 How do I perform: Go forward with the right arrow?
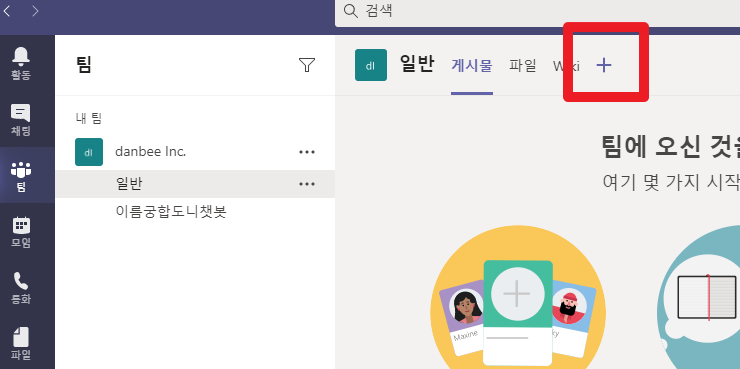35,11
